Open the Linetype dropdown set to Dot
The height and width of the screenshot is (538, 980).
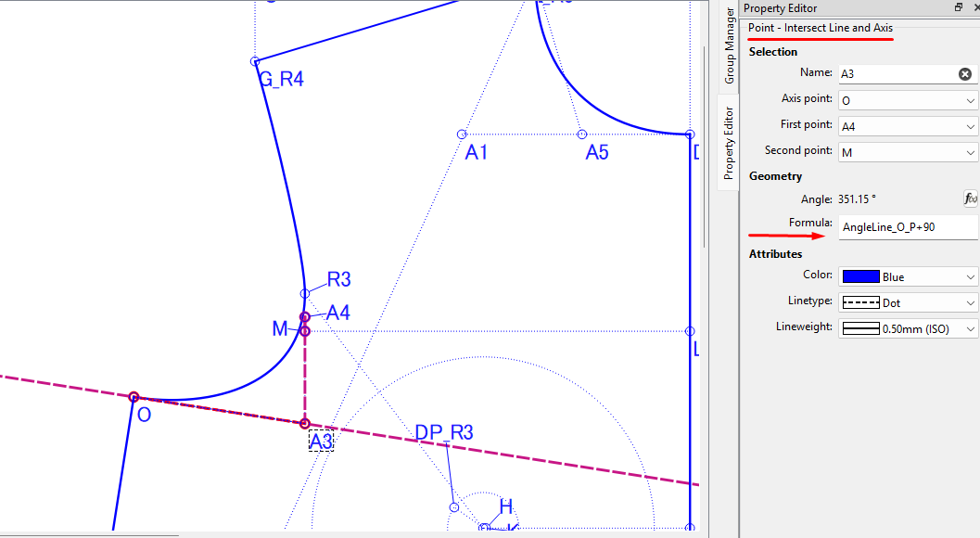[x=908, y=302]
